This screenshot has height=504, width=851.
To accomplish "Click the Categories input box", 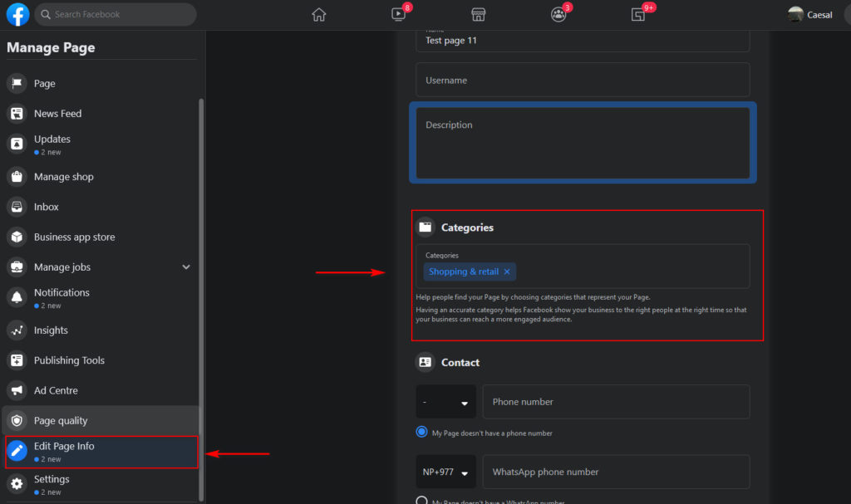I will [583, 266].
